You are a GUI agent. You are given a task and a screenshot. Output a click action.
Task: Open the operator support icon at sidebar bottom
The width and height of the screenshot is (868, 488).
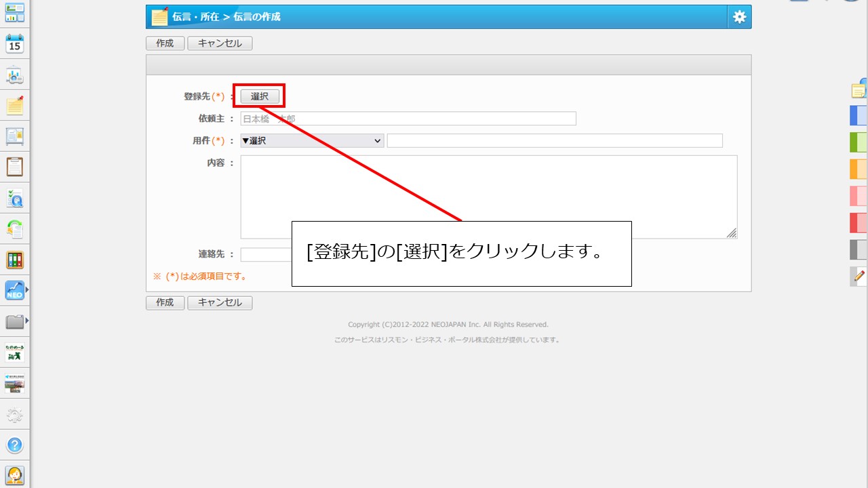click(x=14, y=475)
